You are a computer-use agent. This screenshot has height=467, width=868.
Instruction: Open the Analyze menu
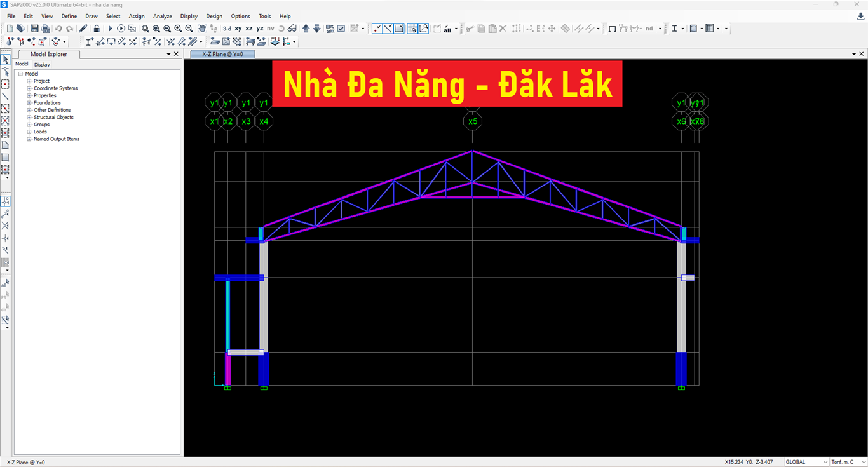click(x=163, y=16)
